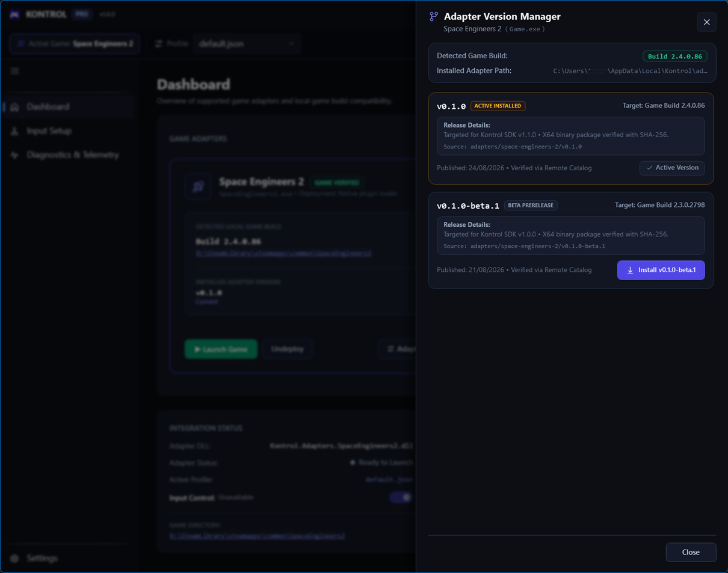Screen dimensions: 728x573
Task: Click the Detected Game Build label
Action: tap(472, 56)
